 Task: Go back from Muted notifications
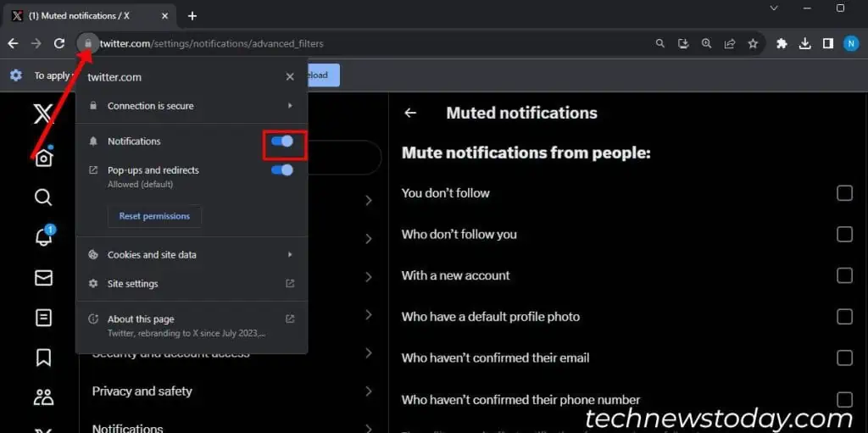click(410, 113)
